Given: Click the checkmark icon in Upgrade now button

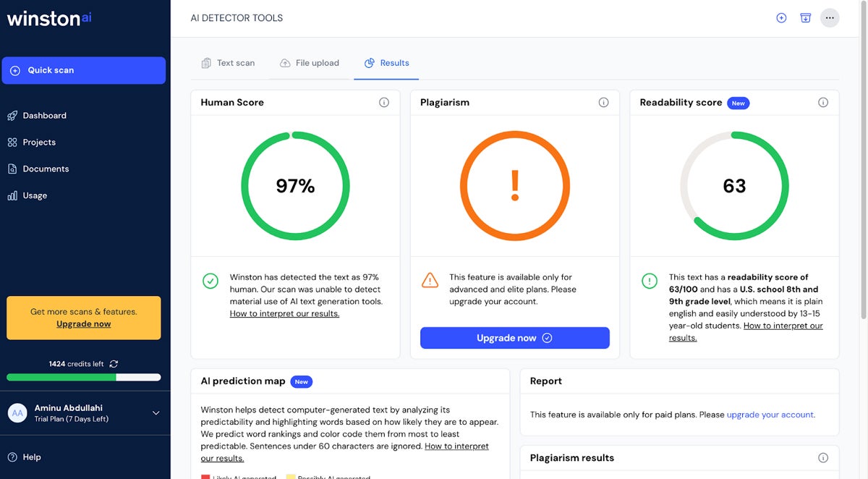Looking at the screenshot, I should click(x=547, y=338).
